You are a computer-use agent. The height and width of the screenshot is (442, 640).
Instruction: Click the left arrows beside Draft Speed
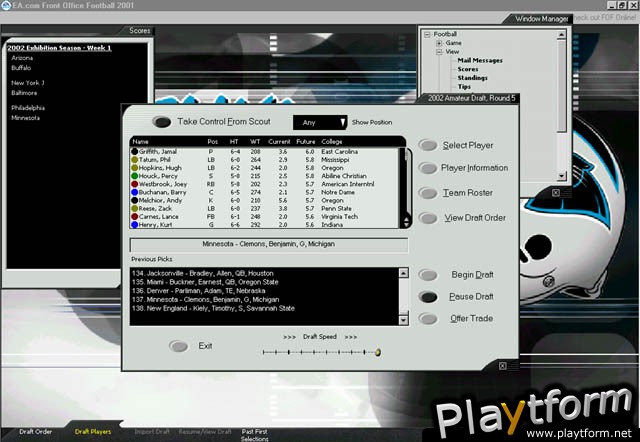click(x=289, y=337)
